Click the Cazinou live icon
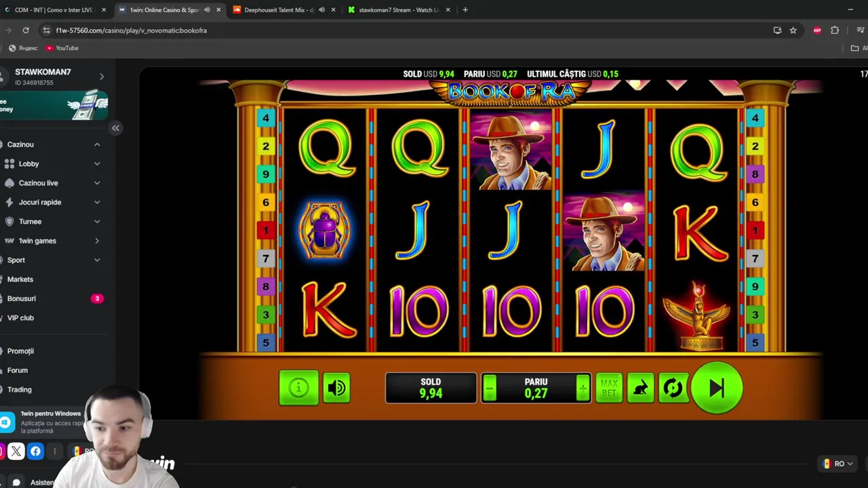 (9, 183)
